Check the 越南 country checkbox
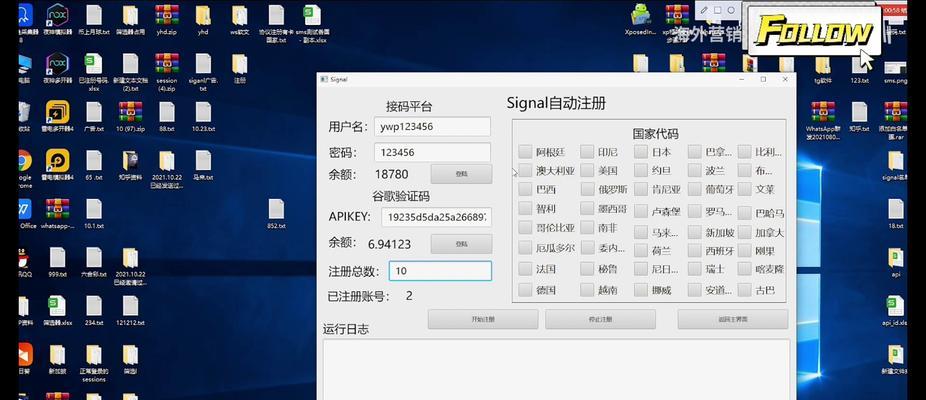The width and height of the screenshot is (926, 400). coord(587,290)
